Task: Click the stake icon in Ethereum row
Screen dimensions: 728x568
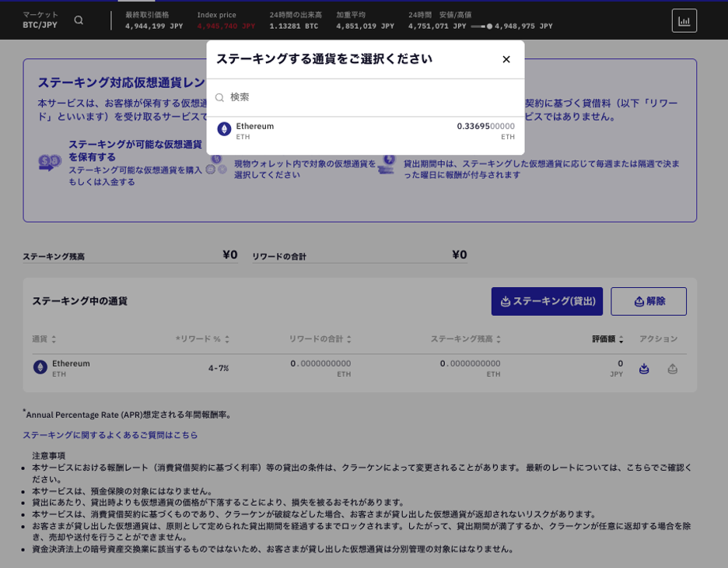Action: [x=644, y=369]
